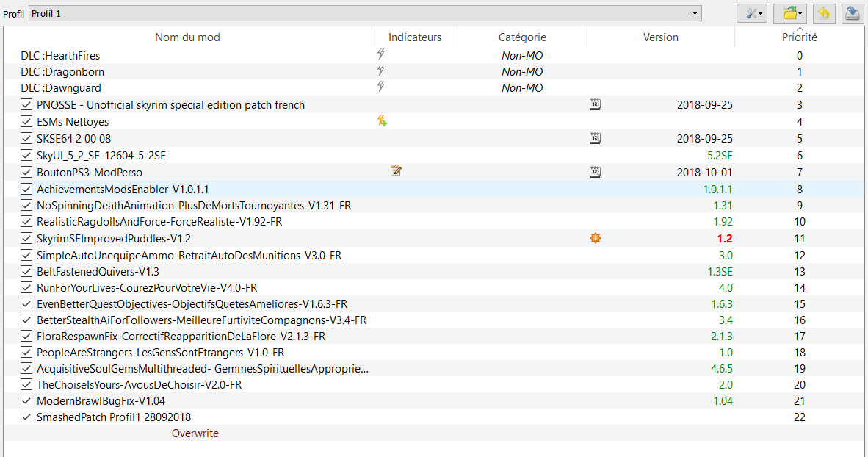This screenshot has width=868, height=457.
Task: Select DLC :HearthFires row name
Action: (60, 55)
